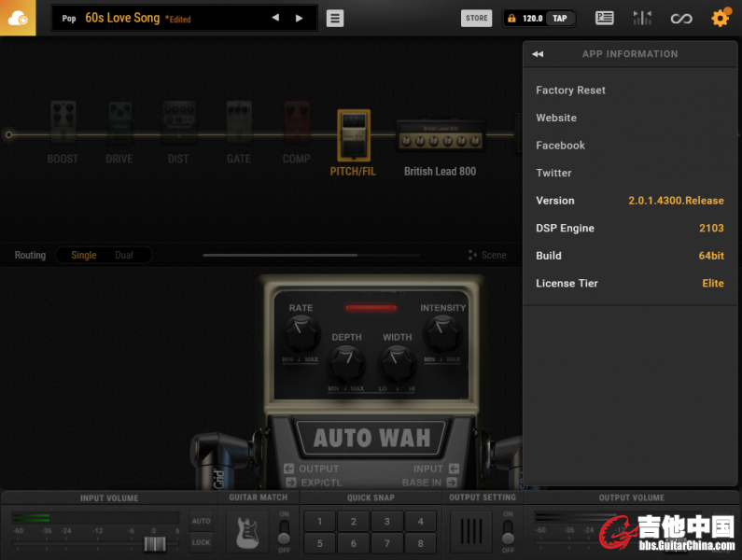Open the settings gear icon
The height and width of the screenshot is (560, 742).
720,18
